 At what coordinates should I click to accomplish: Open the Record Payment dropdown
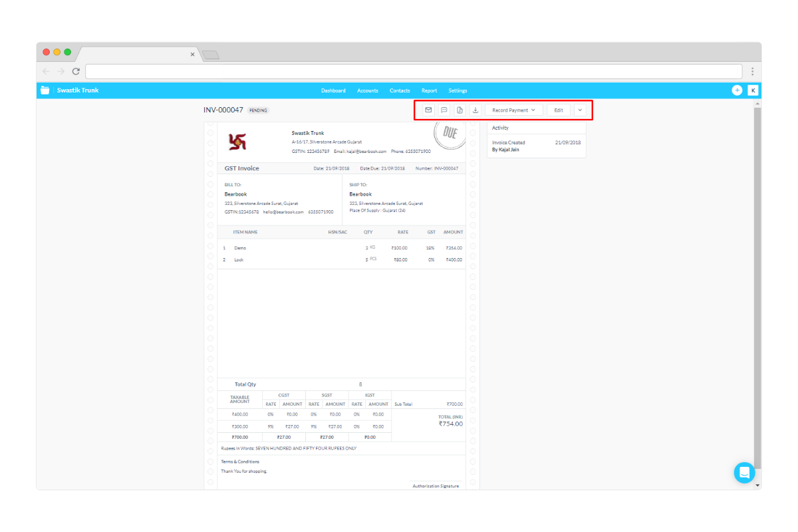pos(513,110)
